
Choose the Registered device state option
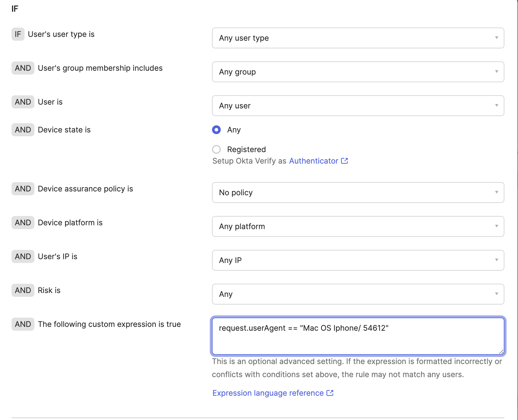pos(216,149)
